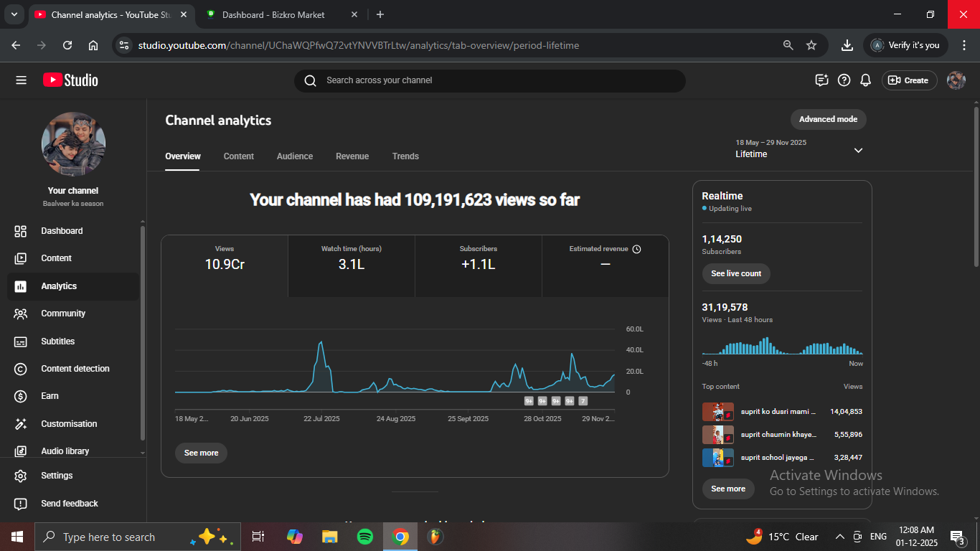The image size is (980, 551).
Task: Select the Watch time (hours) metric card
Action: pyautogui.click(x=352, y=265)
